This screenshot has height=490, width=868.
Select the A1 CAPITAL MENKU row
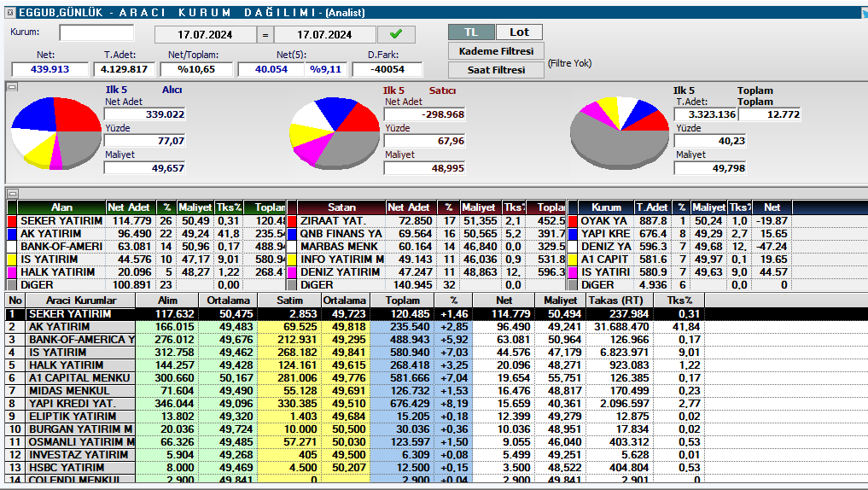click(x=354, y=377)
